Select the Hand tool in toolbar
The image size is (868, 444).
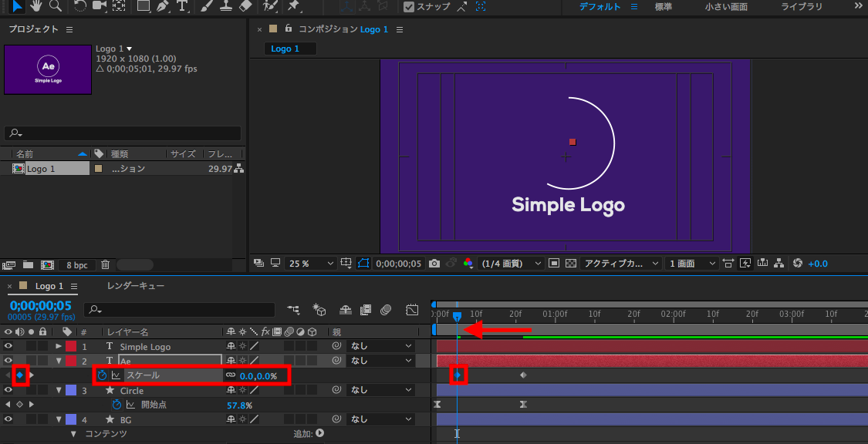(x=36, y=6)
